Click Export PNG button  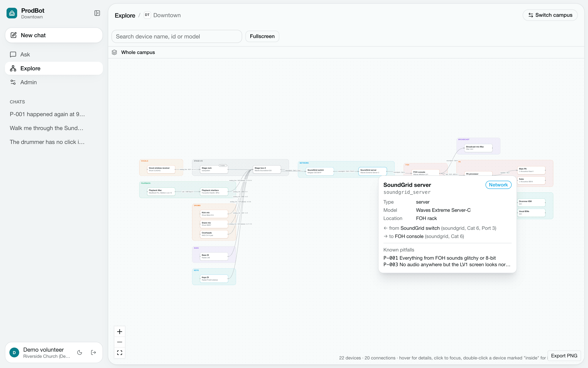[x=564, y=356]
